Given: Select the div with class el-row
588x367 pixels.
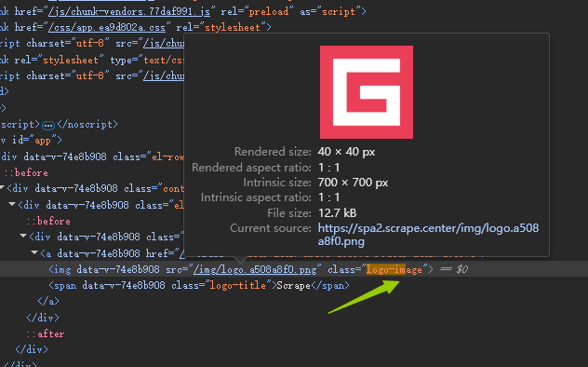Looking at the screenshot, I should coord(93,156).
